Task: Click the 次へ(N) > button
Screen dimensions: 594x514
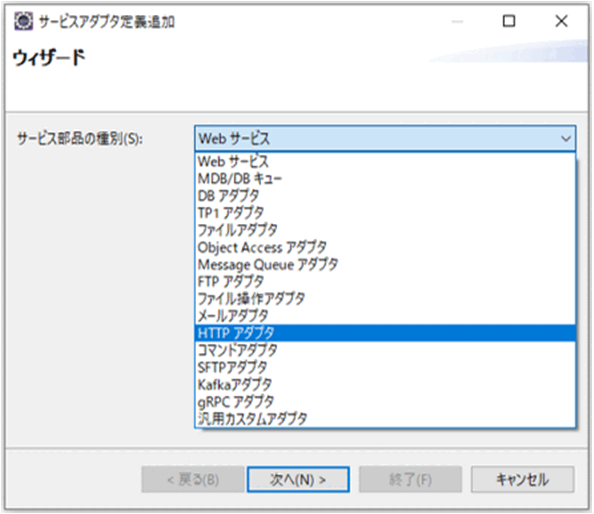Action: (298, 480)
